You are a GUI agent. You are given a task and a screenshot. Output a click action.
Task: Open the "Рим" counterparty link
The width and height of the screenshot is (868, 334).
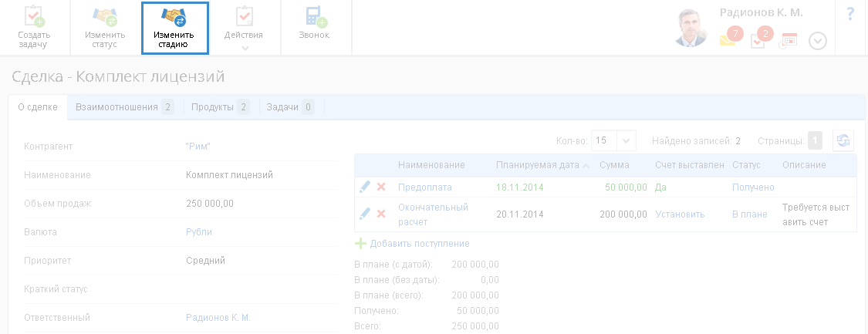pos(198,146)
